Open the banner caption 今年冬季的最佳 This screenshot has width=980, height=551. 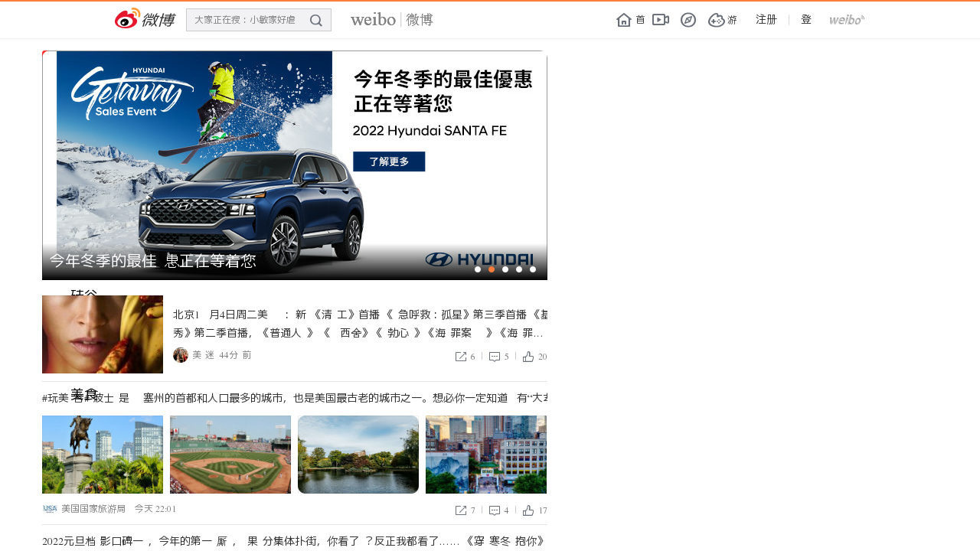(x=153, y=261)
